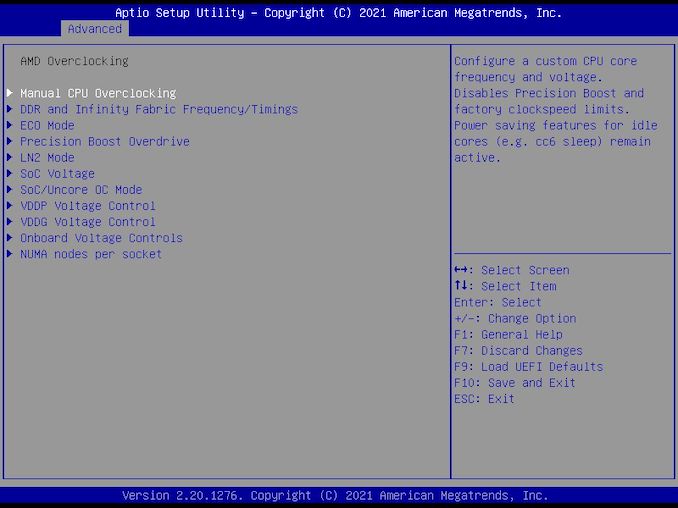
Task: Open DDR and Infinity Fabric Frequency/Timings
Action: tap(159, 109)
